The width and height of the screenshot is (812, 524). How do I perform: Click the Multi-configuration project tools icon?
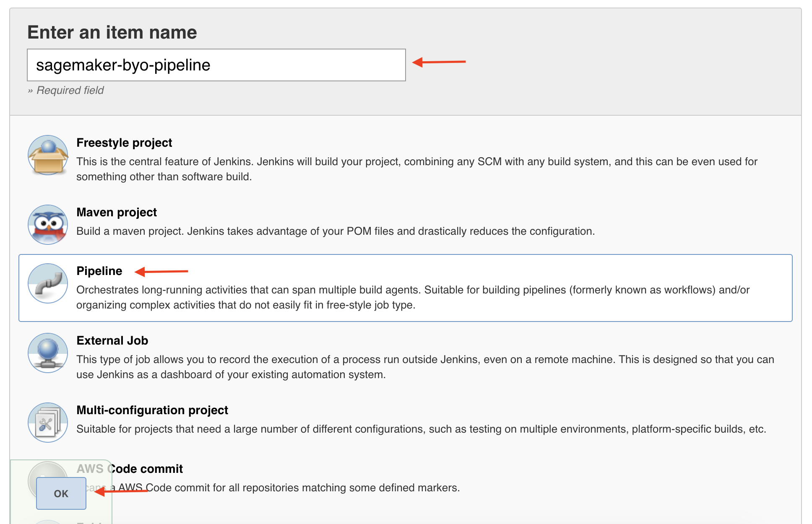tap(48, 423)
